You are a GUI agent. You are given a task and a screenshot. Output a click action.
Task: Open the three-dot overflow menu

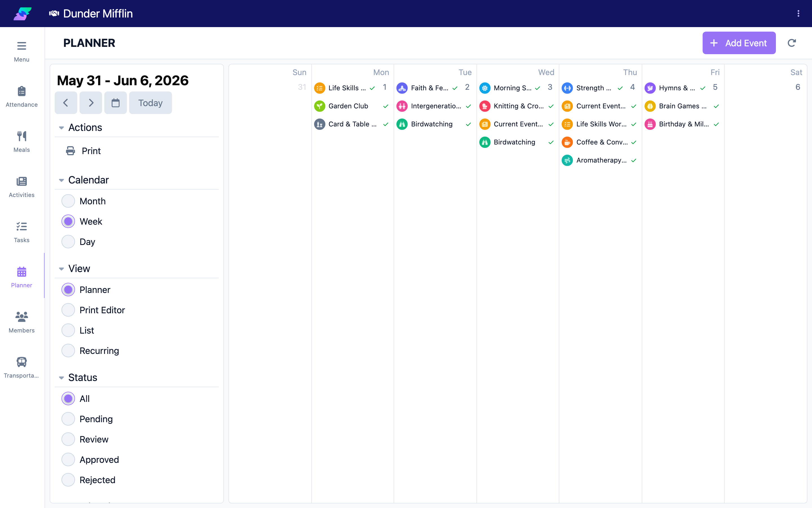point(798,14)
